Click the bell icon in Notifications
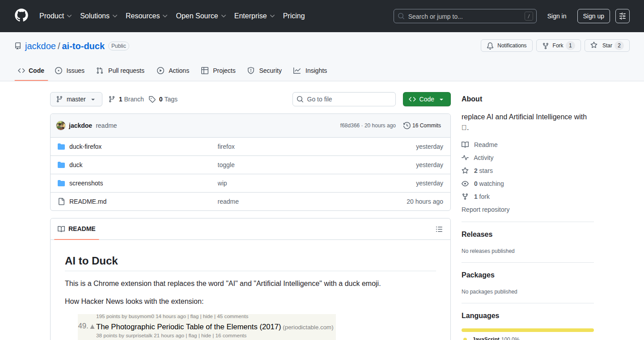The height and width of the screenshot is (340, 644). 490,46
